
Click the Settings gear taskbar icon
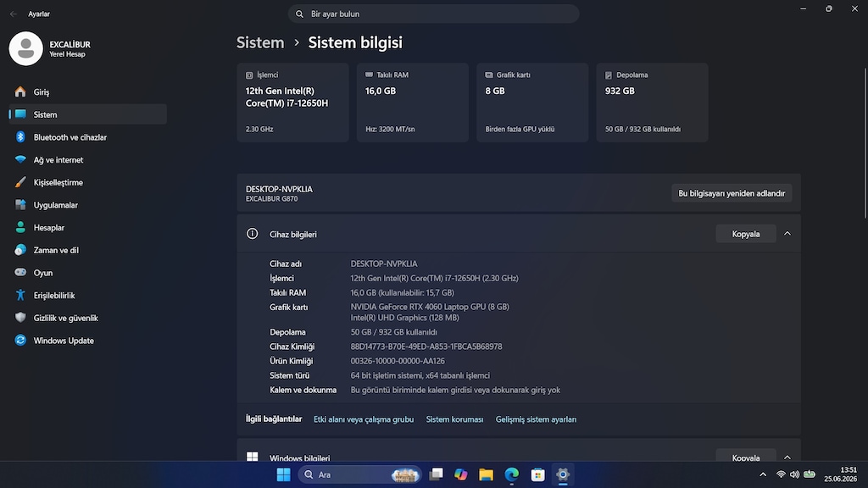point(563,474)
